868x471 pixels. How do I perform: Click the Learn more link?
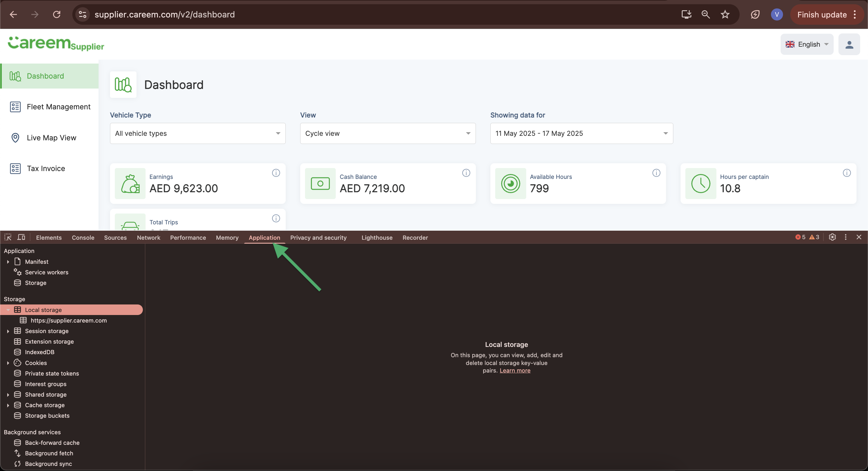click(515, 371)
